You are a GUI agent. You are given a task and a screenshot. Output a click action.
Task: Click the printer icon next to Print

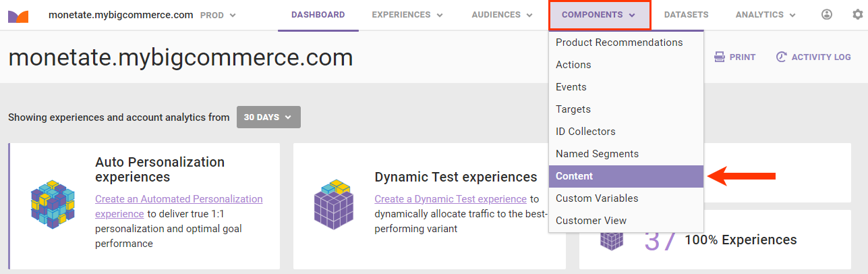(x=720, y=57)
